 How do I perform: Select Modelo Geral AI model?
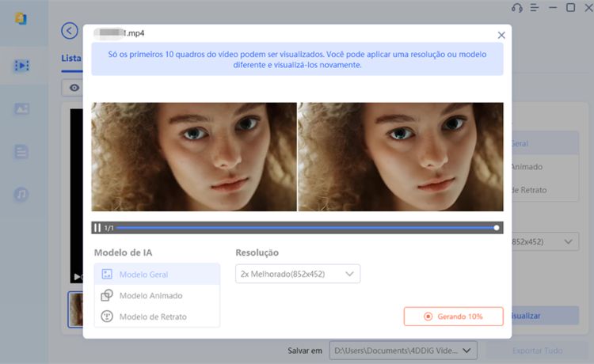[157, 275]
